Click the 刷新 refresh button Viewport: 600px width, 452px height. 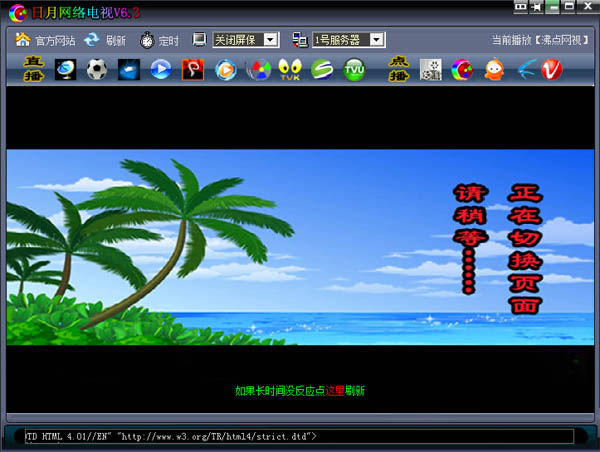tap(105, 40)
